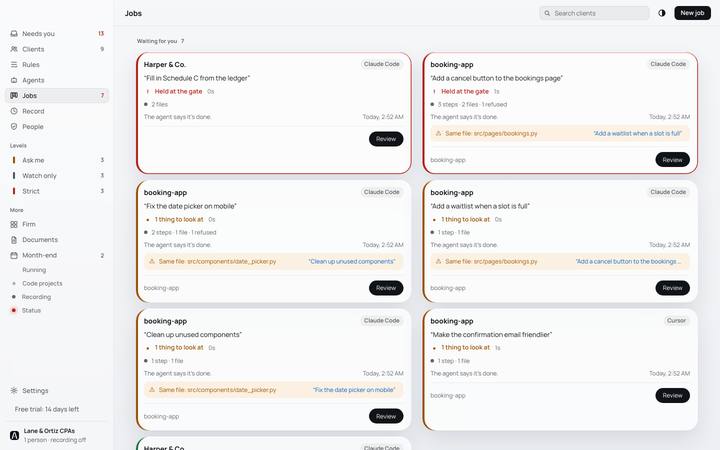The height and width of the screenshot is (450, 720).
Task: Review the Fix the date picker job
Action: tap(386, 288)
